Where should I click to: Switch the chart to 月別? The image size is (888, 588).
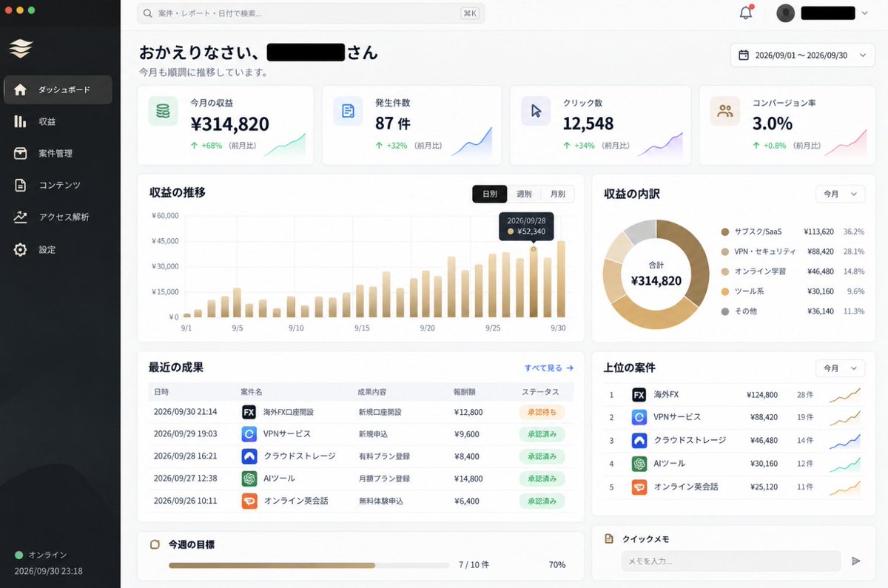(x=557, y=194)
